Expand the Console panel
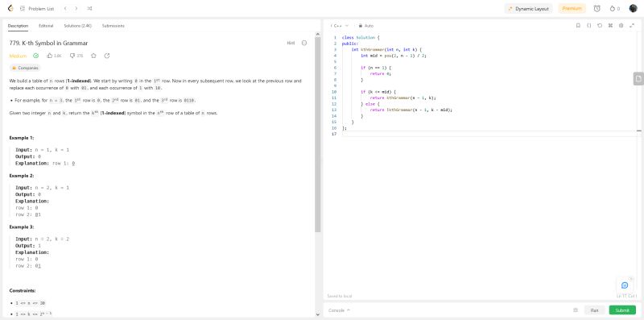The width and height of the screenshot is (644, 320). (339, 310)
